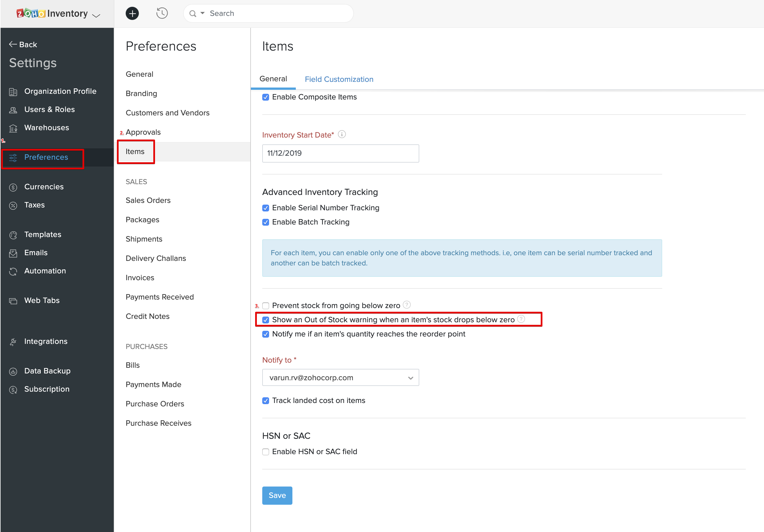Enable Prevent stock from going below zero
The height and width of the screenshot is (532, 764).
click(x=266, y=306)
